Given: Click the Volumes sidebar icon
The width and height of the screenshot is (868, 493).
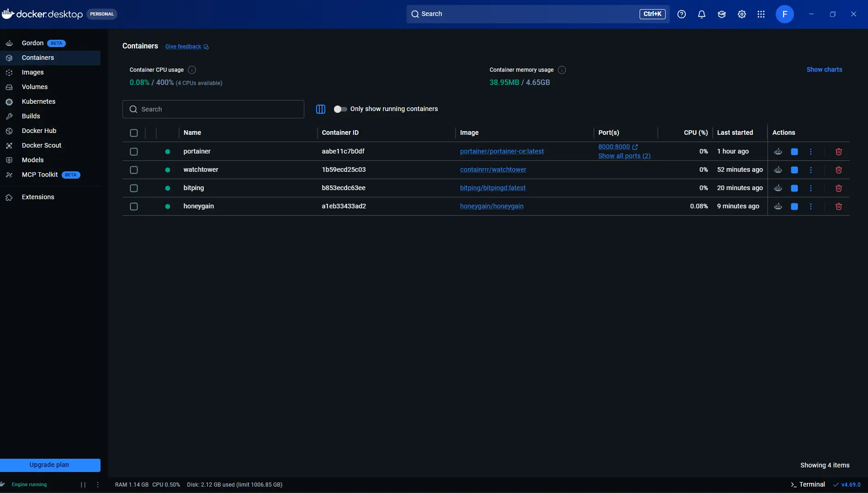Looking at the screenshot, I should click(9, 87).
